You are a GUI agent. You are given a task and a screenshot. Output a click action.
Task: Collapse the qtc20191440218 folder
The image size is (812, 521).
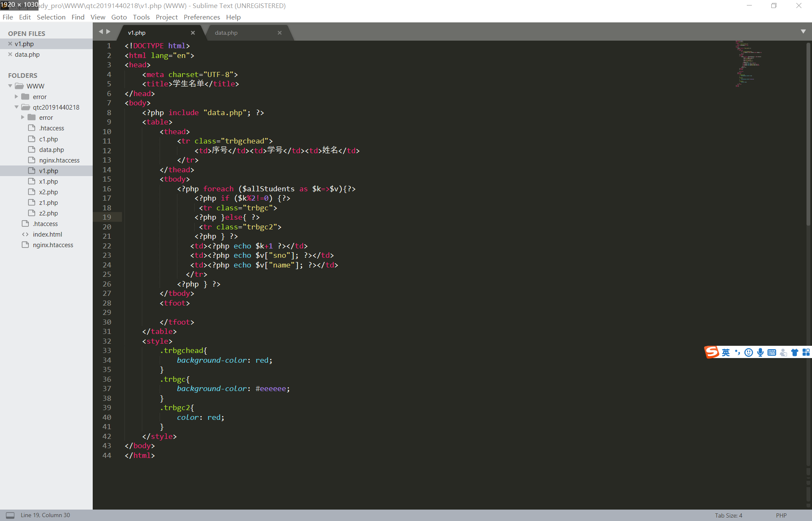[17, 107]
